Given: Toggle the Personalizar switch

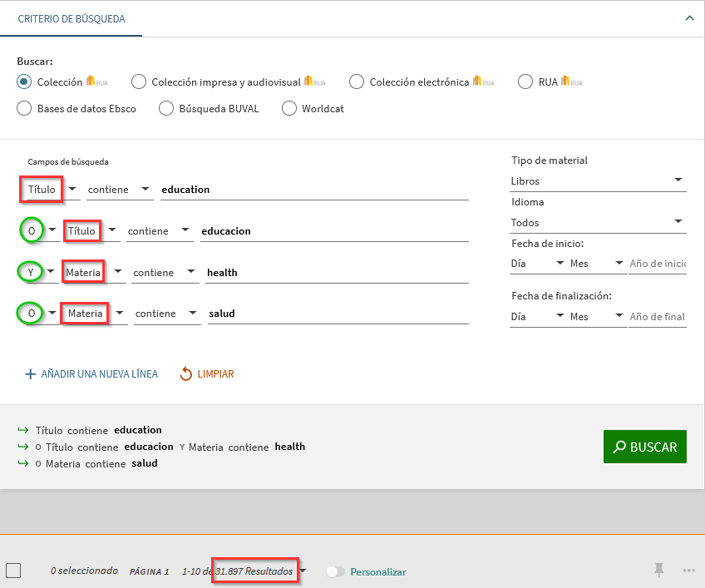Looking at the screenshot, I should point(335,571).
